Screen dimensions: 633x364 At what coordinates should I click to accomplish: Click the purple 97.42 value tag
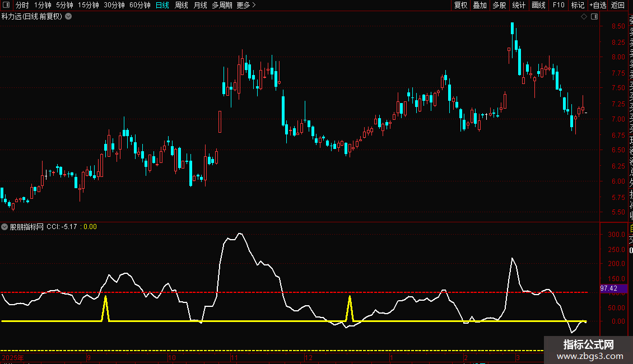tap(613, 288)
